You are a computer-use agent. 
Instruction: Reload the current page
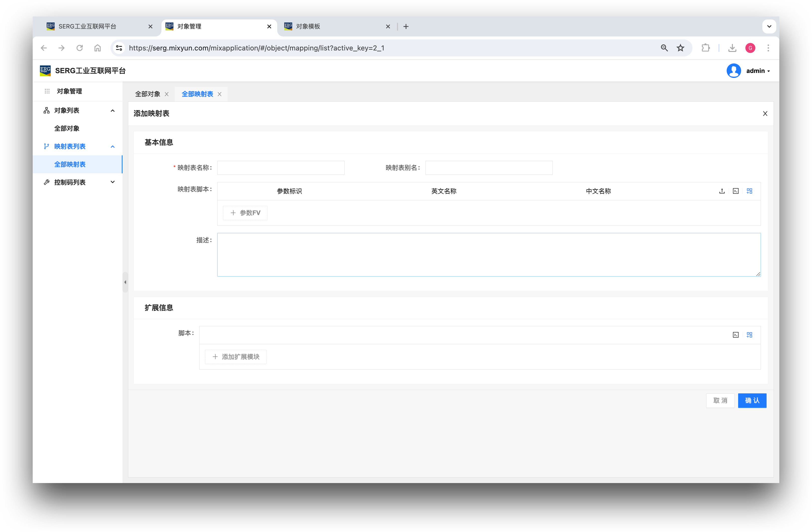80,48
